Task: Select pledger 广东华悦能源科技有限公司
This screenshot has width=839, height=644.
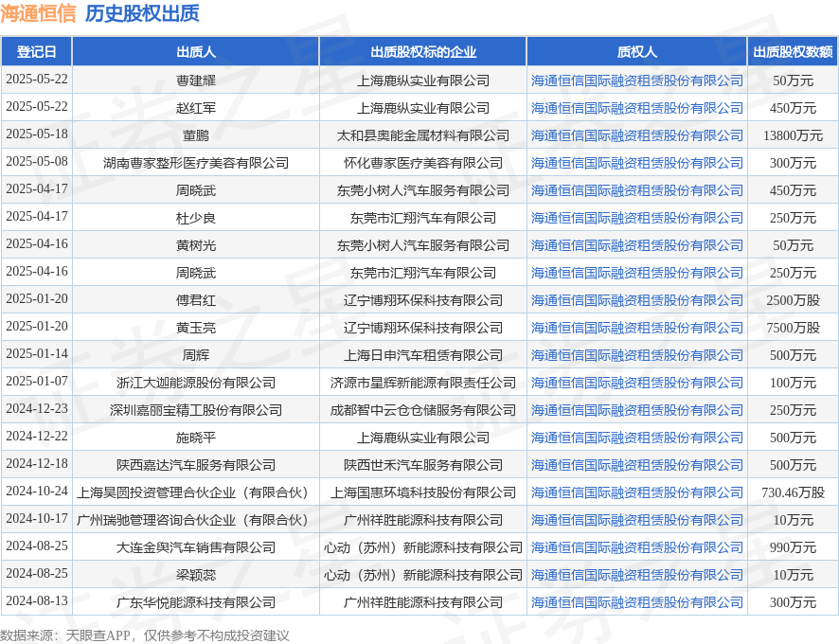Action: (x=196, y=602)
